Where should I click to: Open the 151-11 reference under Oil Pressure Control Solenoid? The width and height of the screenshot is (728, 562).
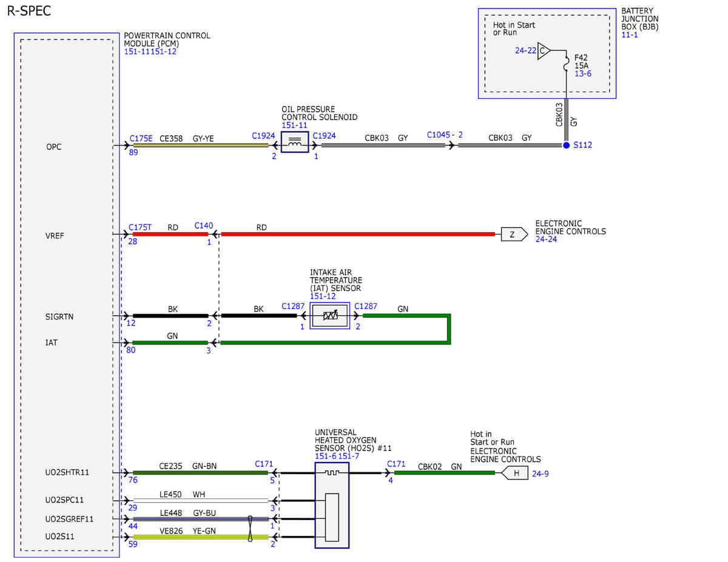point(294,125)
